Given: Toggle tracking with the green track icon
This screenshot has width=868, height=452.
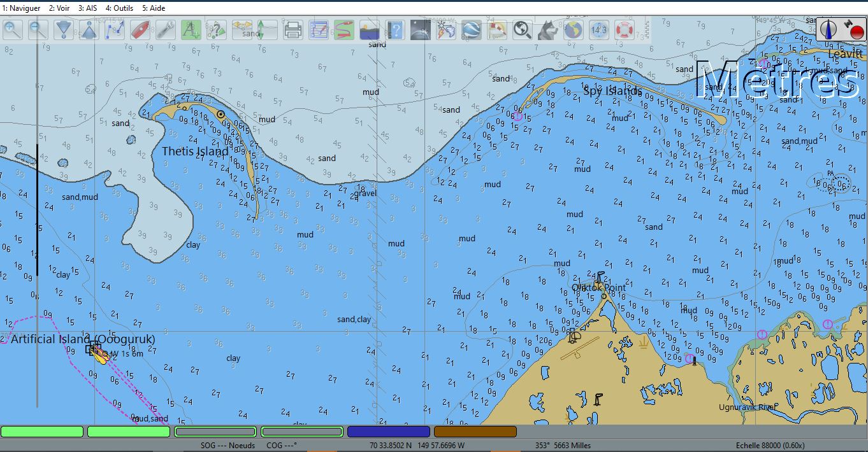Looking at the screenshot, I should [344, 30].
